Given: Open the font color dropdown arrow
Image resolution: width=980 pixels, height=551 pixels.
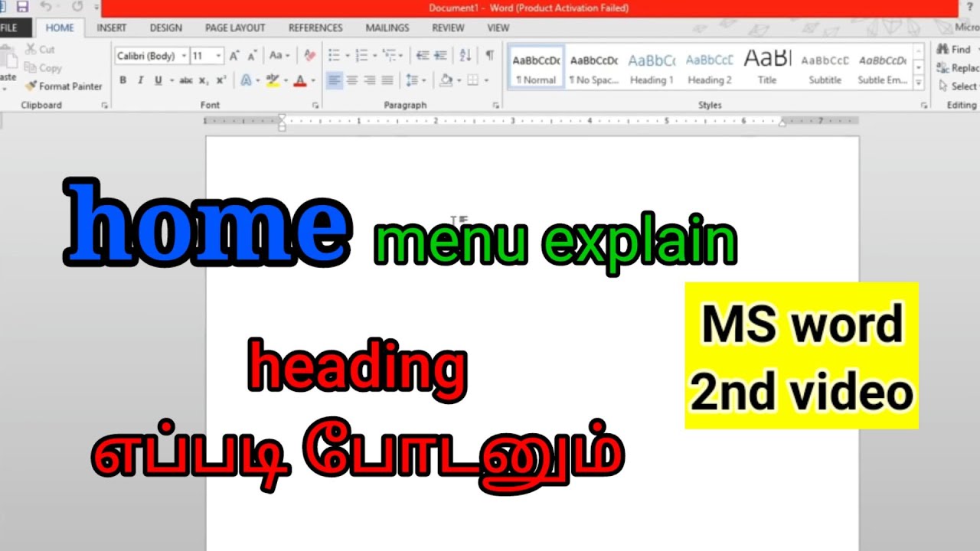Looking at the screenshot, I should click(313, 80).
